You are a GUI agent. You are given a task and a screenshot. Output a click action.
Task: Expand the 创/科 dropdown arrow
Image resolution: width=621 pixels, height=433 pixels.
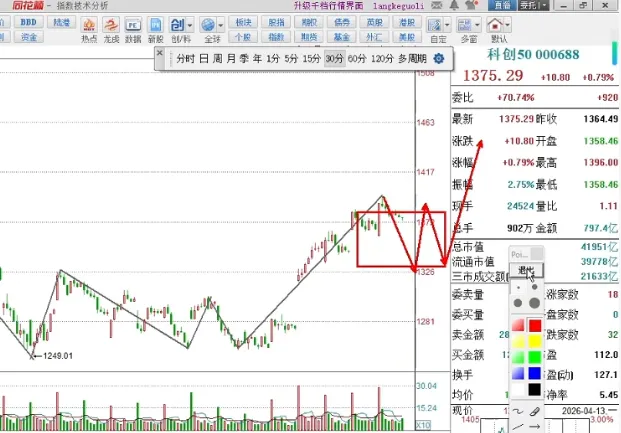click(x=190, y=26)
